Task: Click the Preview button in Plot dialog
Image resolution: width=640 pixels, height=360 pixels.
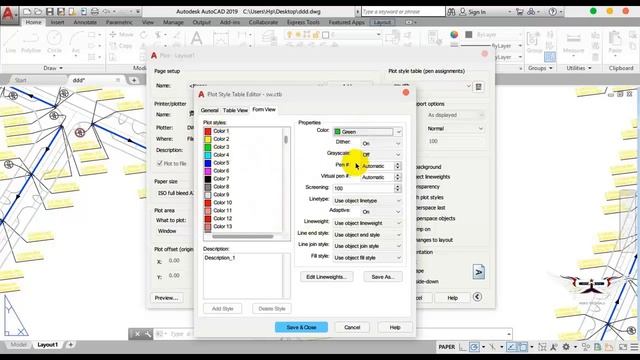Action: pyautogui.click(x=166, y=298)
